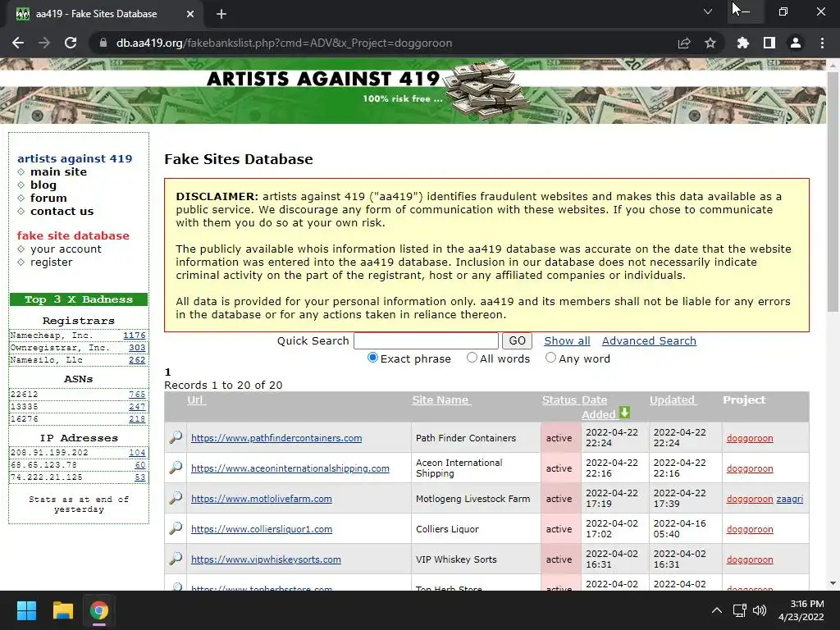Click the browser back arrow

18,43
